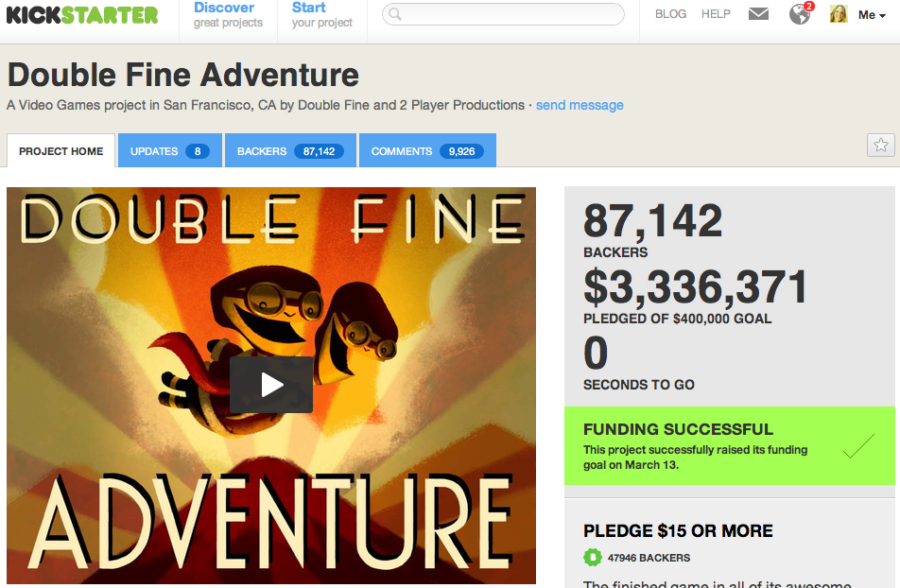
Task: Open Start your project
Action: (x=322, y=15)
